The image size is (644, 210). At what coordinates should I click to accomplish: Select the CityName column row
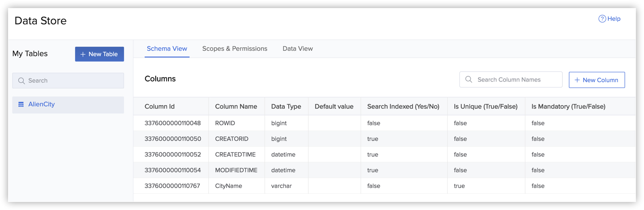pos(228,186)
